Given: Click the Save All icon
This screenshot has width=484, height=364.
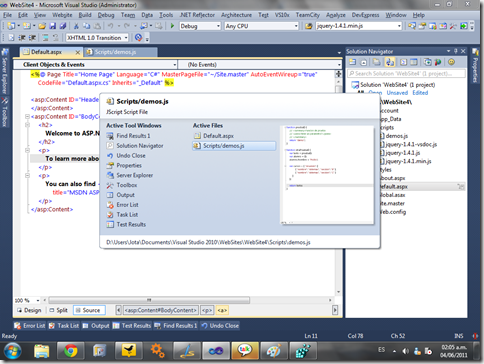Looking at the screenshot, I should (x=63, y=26).
